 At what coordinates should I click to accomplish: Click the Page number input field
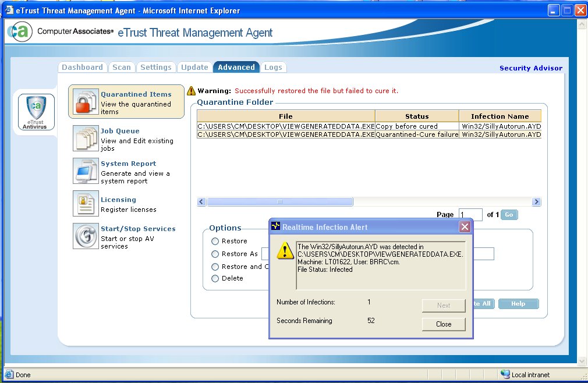[470, 215]
